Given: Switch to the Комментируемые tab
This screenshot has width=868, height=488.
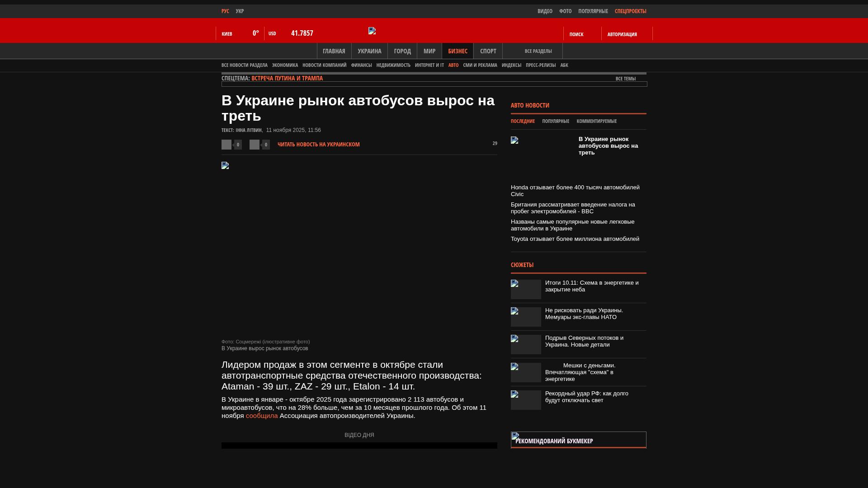Looking at the screenshot, I should [596, 121].
